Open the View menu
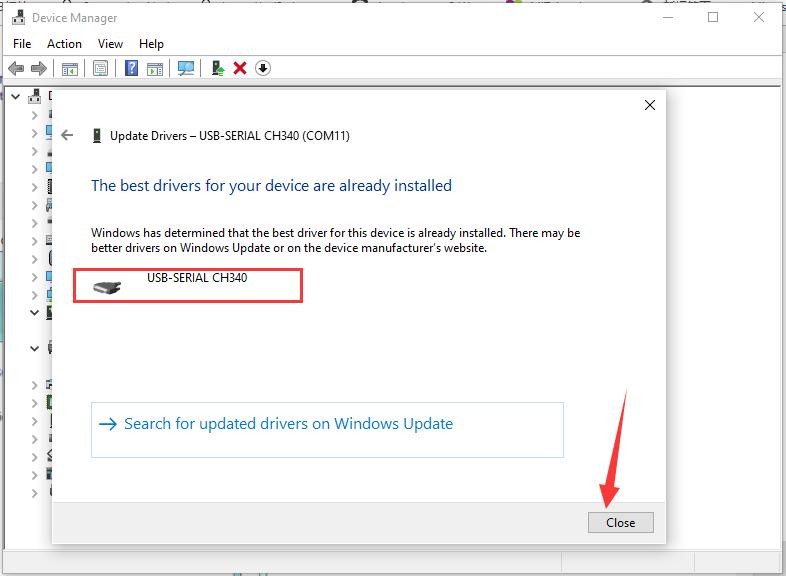Viewport: 786px width, 576px height. click(110, 44)
